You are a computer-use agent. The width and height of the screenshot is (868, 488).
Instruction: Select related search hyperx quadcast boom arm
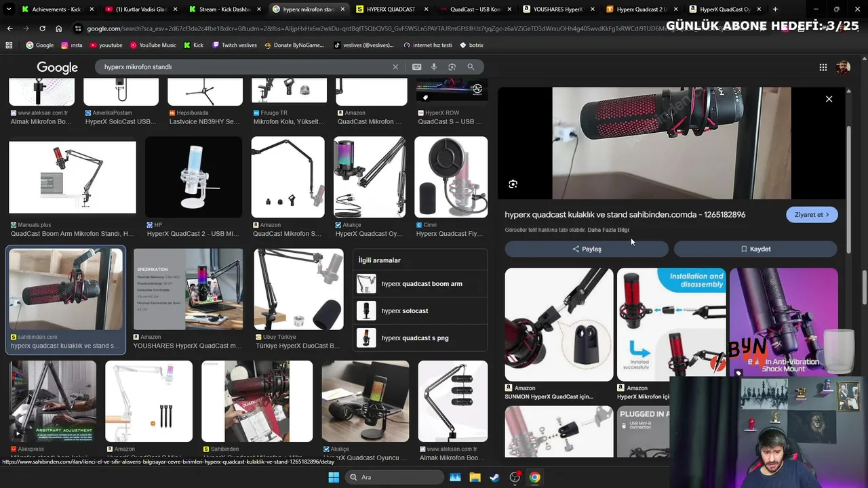pos(420,283)
